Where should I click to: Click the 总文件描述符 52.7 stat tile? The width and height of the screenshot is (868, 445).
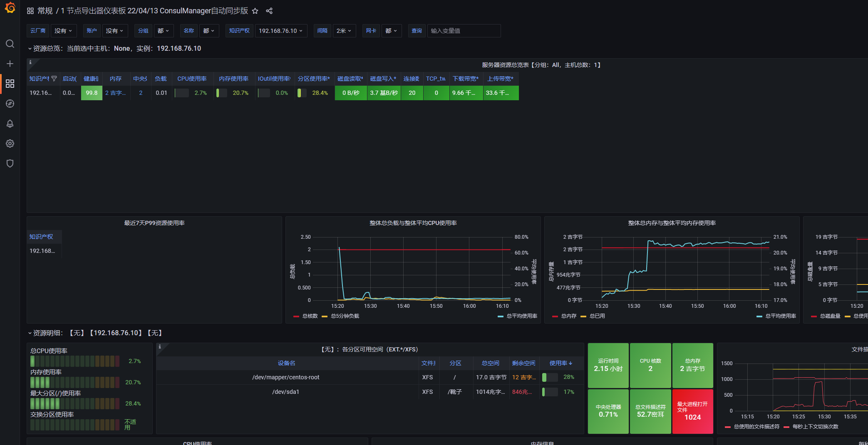650,411
